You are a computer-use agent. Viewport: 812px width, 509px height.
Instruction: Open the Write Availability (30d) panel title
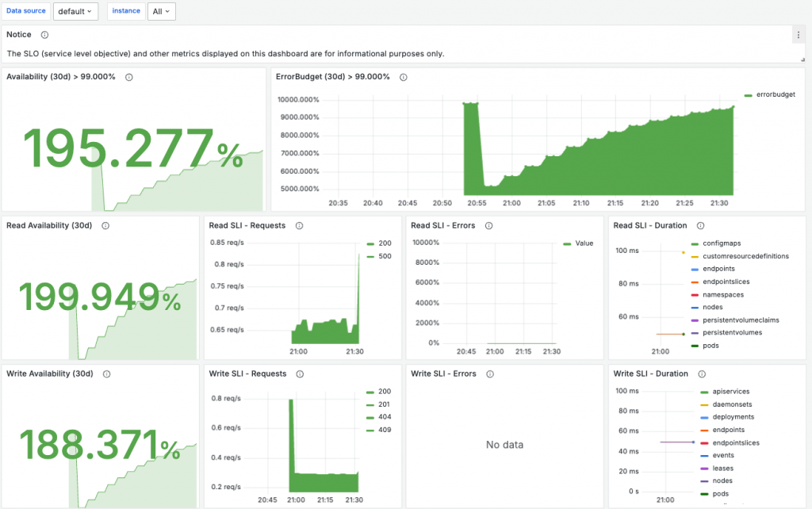(x=50, y=373)
